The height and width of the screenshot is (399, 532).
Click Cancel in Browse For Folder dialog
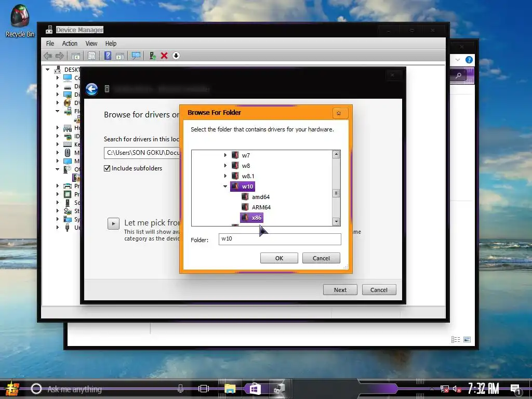(x=321, y=258)
